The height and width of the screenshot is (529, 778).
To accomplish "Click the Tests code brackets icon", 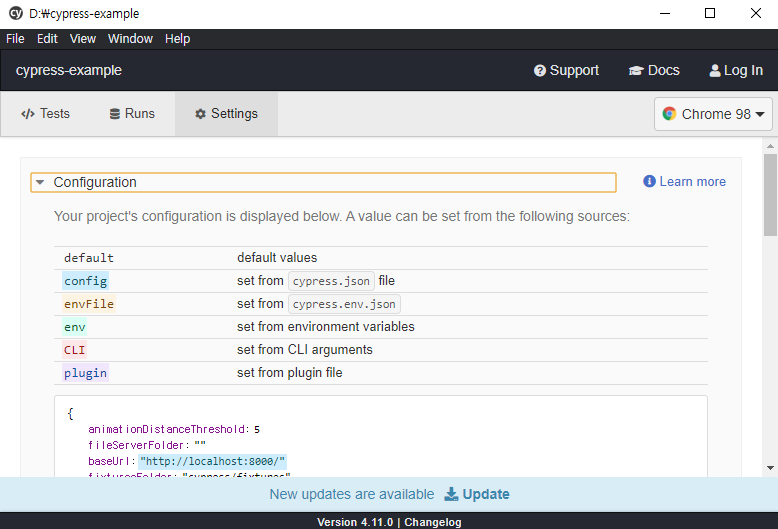I will [28, 114].
